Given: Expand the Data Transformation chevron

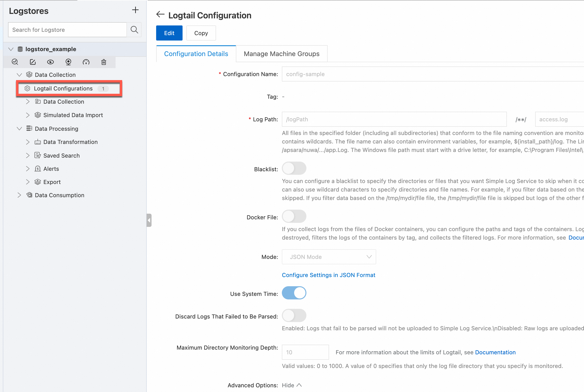Looking at the screenshot, I should click(28, 142).
